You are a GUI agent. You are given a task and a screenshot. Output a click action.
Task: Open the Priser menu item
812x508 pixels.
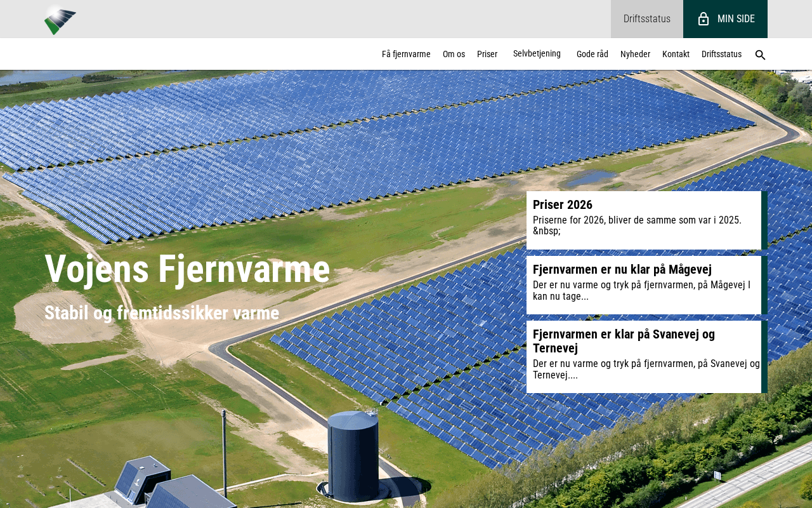[487, 54]
